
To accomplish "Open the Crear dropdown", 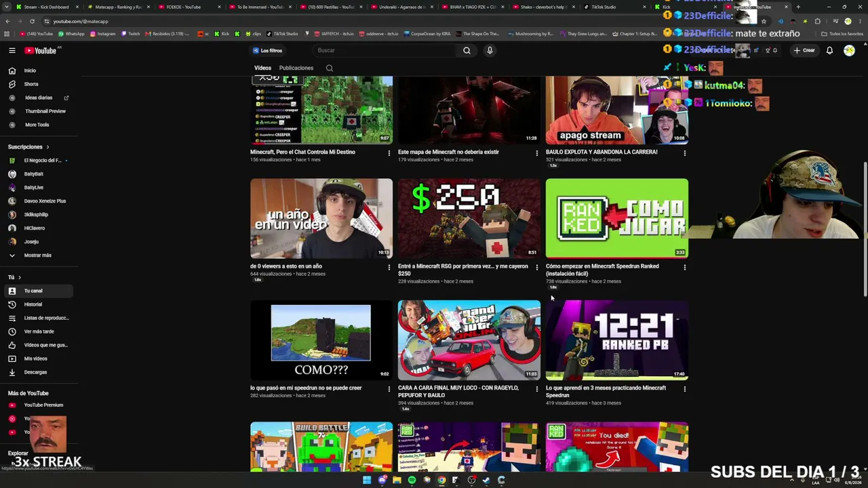I will (x=804, y=50).
